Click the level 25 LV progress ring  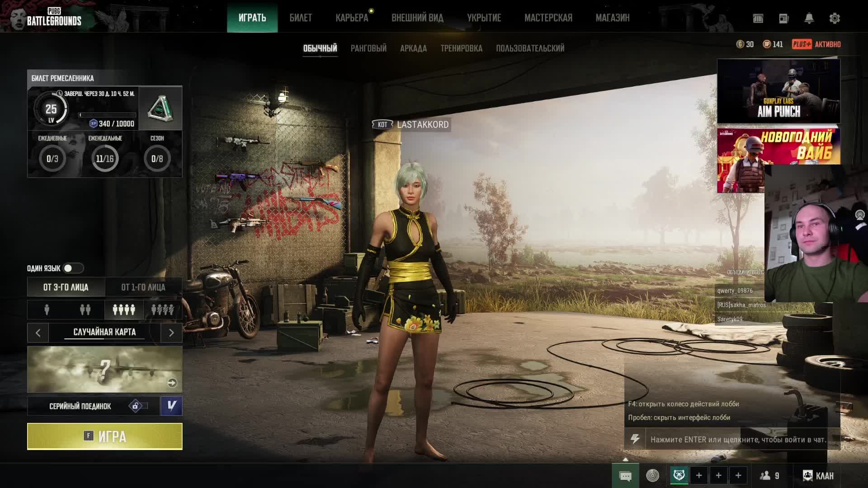point(51,109)
